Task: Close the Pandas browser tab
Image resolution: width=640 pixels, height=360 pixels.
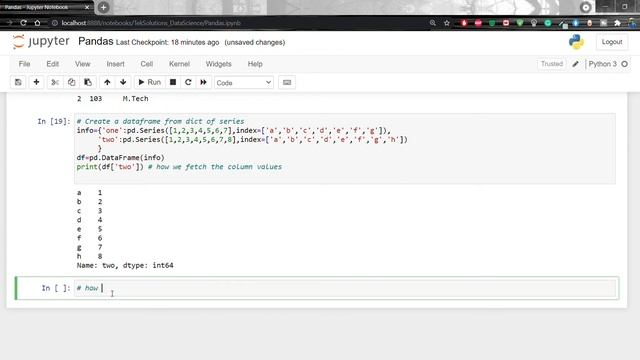Action: [x=87, y=7]
